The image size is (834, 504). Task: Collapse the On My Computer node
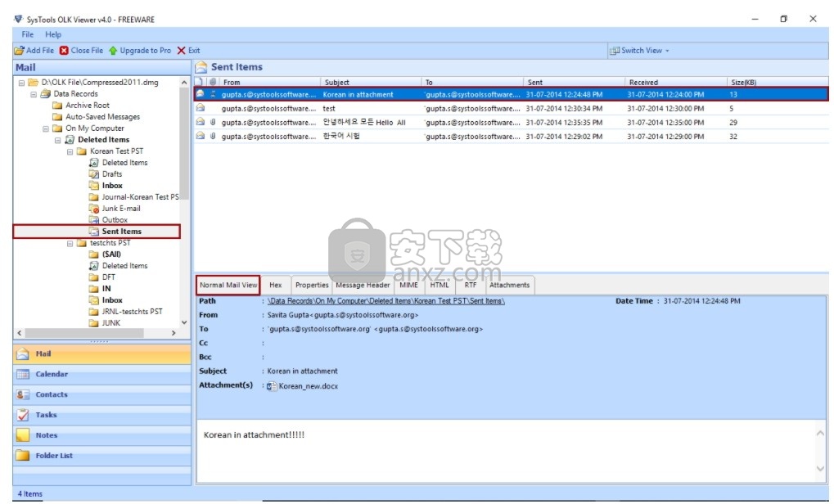click(46, 128)
